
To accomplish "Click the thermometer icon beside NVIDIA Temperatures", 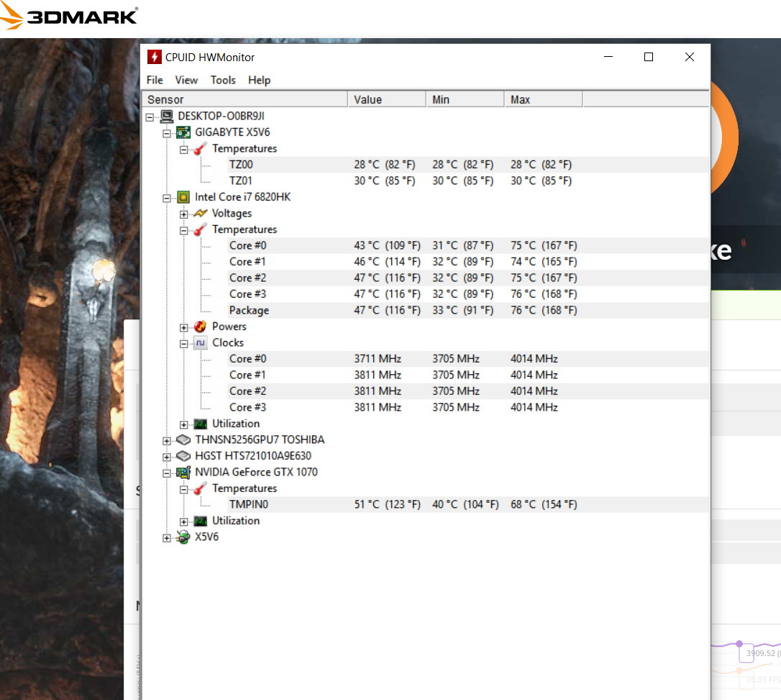I will click(200, 488).
